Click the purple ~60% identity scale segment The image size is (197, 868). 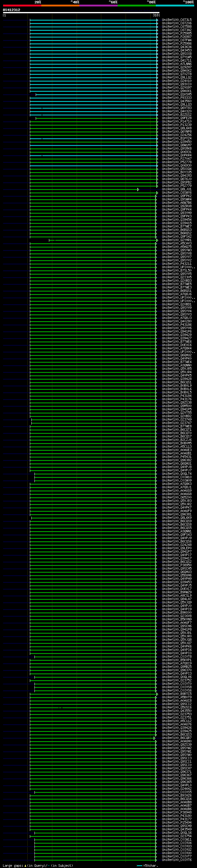pyautogui.click(x=99, y=6)
